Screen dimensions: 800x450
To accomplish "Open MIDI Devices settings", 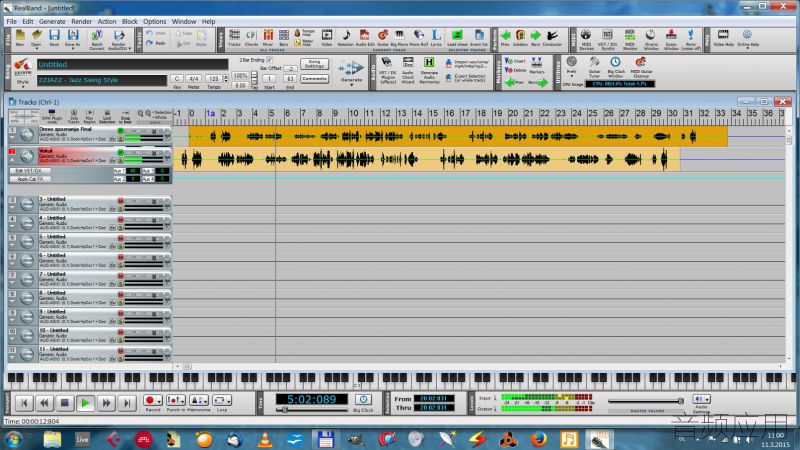I will coord(586,39).
